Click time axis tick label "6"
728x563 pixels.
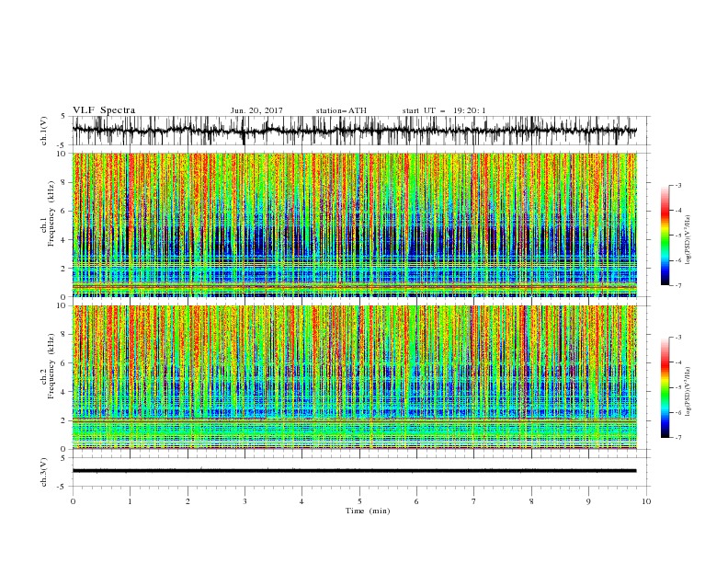[416, 501]
